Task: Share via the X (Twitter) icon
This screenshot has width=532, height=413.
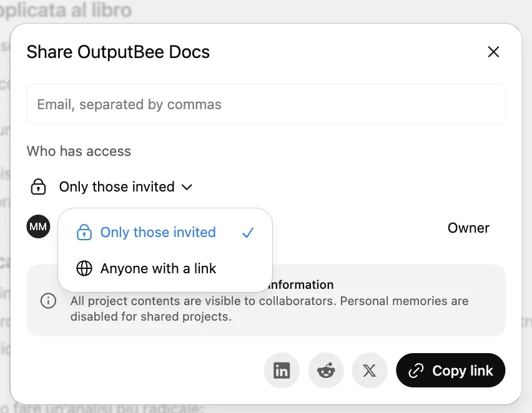Action: tap(370, 371)
